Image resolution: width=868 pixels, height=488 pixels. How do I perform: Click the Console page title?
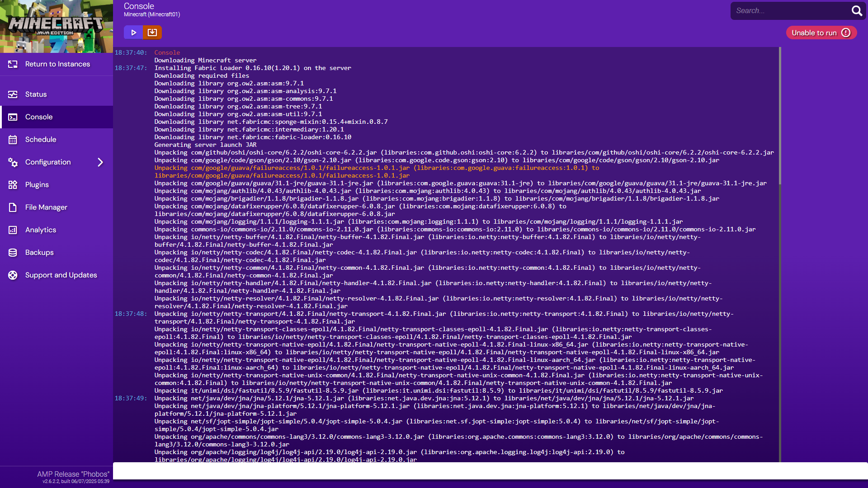[139, 6]
